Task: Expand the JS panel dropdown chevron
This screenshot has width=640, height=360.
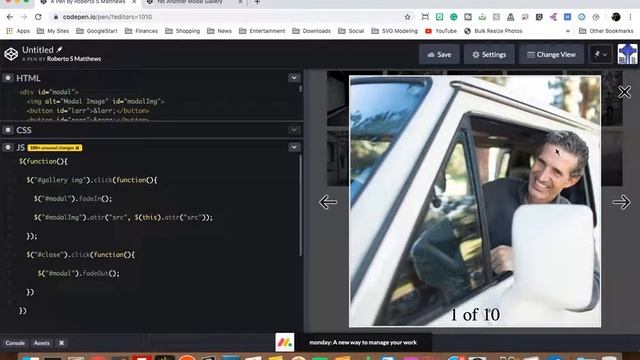Action: [x=294, y=147]
